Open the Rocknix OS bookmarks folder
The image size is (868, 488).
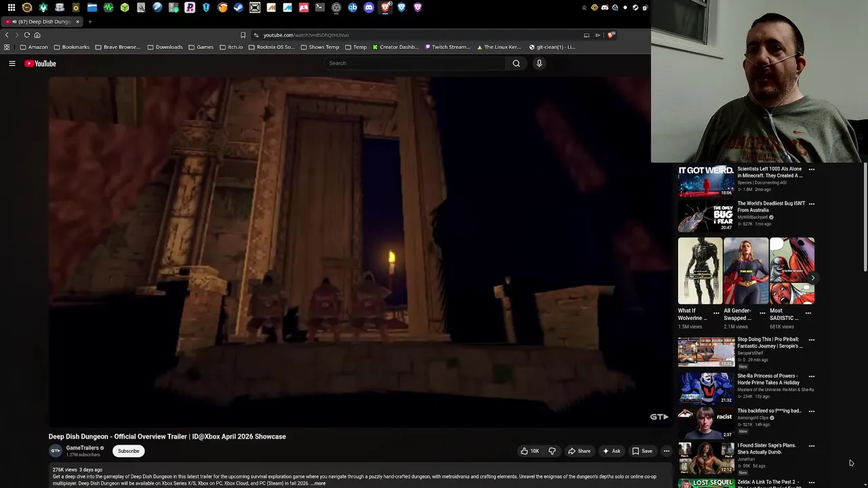[x=271, y=47]
